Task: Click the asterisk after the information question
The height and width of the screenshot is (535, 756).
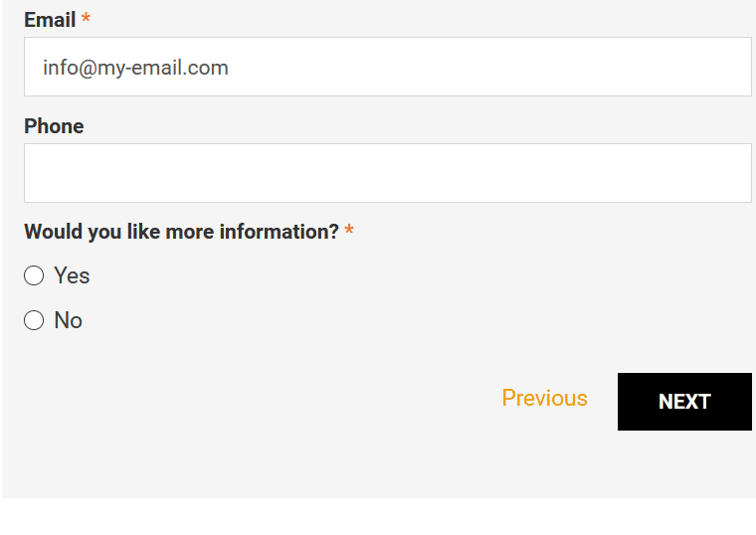Action: (x=349, y=230)
